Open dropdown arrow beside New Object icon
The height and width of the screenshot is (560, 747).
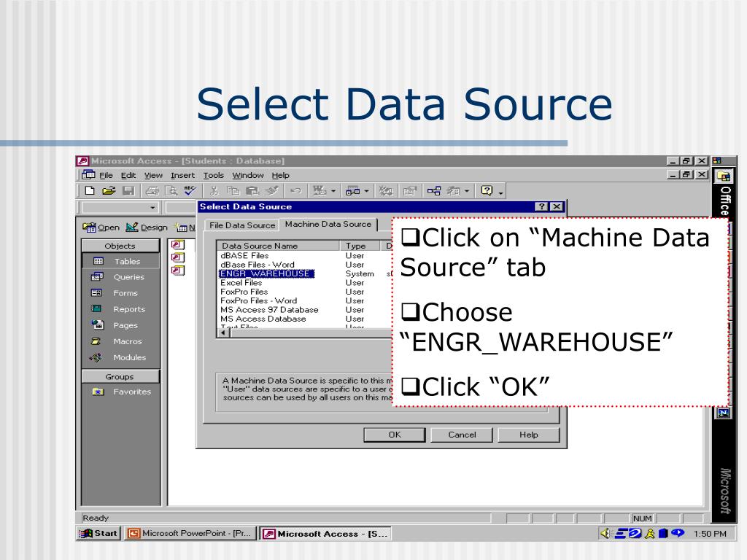[x=467, y=192]
